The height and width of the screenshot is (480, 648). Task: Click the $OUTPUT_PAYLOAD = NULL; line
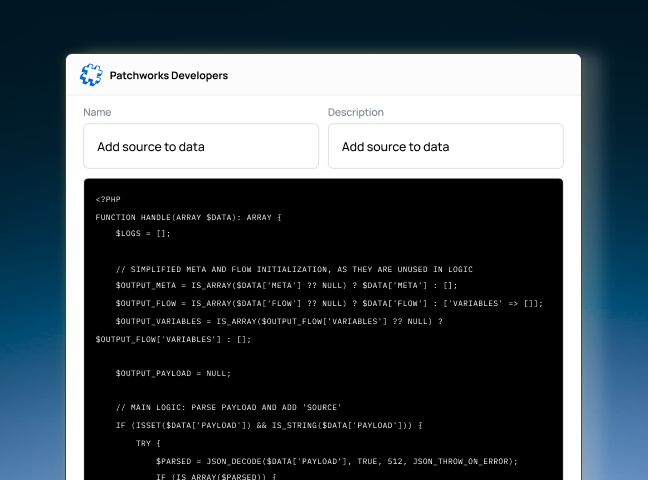click(x=173, y=373)
